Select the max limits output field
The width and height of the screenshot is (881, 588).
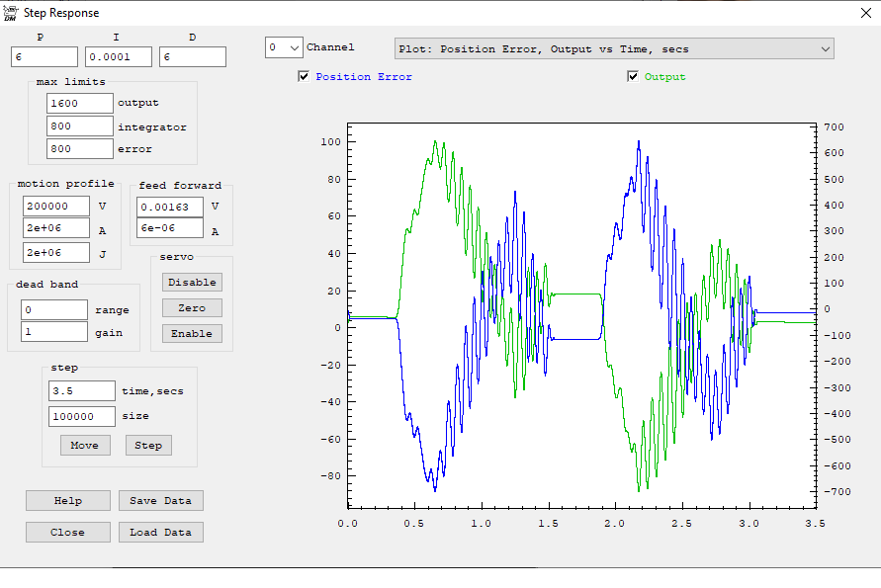[x=80, y=103]
